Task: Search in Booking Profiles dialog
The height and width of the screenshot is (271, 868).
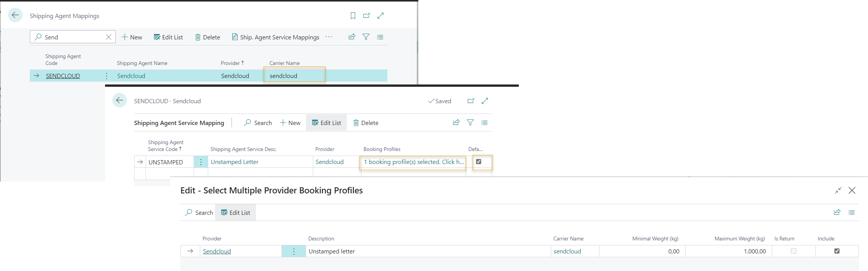Action: [x=199, y=213]
